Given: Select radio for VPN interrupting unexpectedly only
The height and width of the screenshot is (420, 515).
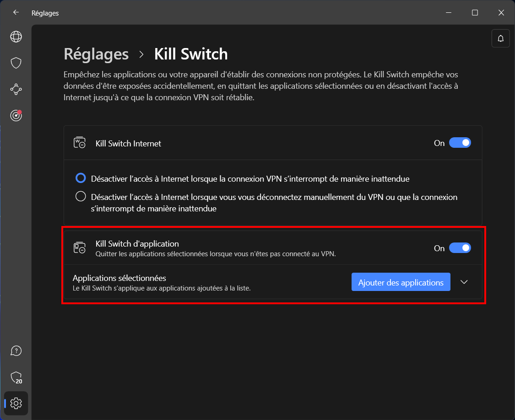Looking at the screenshot, I should point(81,178).
